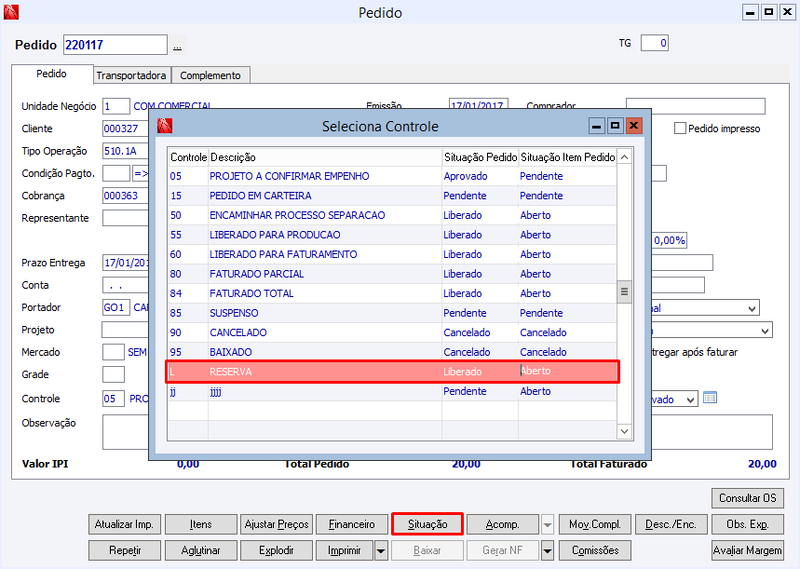Select the CANCELADO row

[392, 333]
